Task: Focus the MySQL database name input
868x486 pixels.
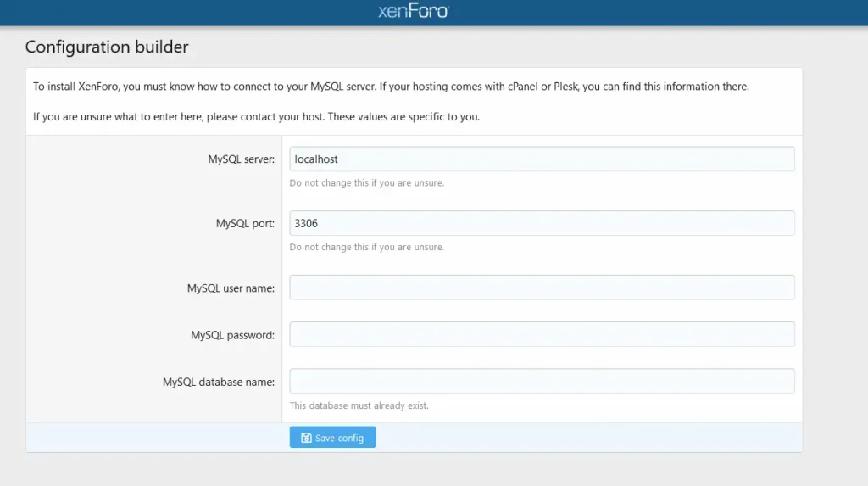Action: click(542, 382)
